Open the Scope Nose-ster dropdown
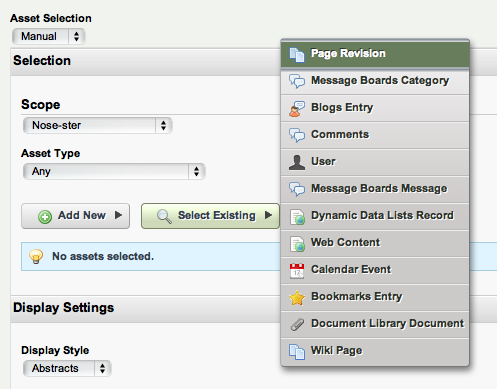 97,125
